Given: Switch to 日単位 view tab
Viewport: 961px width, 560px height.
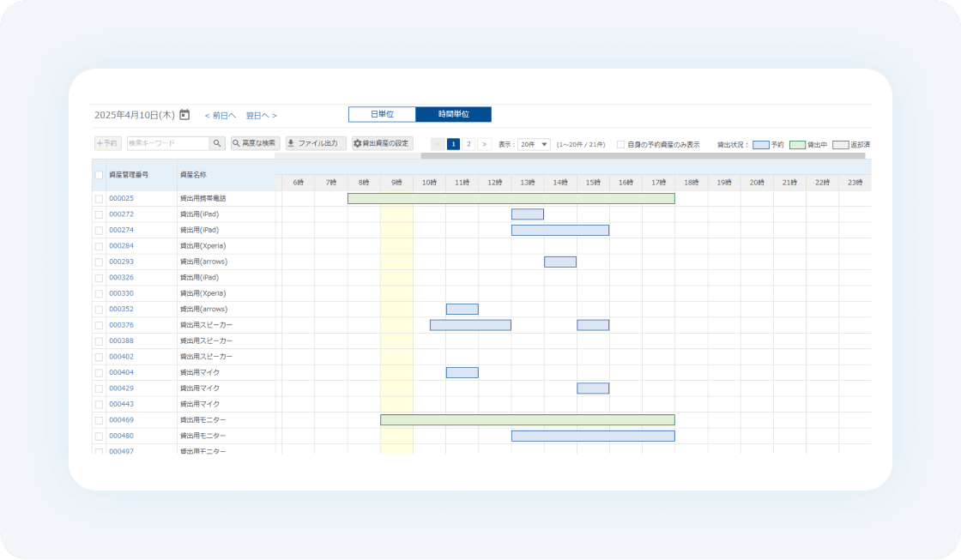Looking at the screenshot, I should point(383,115).
